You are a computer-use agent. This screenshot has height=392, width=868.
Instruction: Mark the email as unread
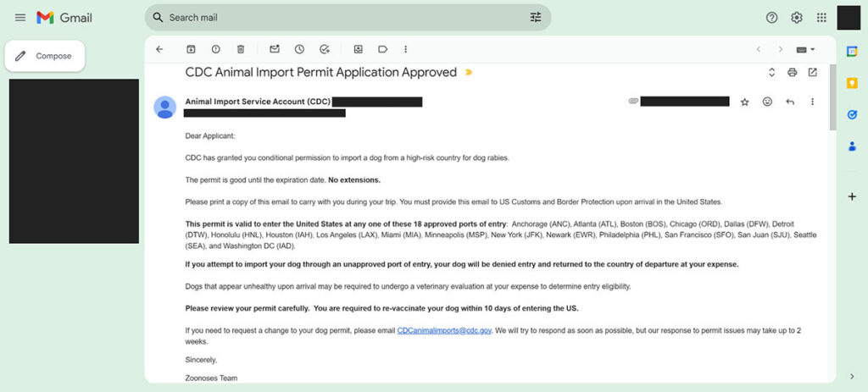(275, 49)
